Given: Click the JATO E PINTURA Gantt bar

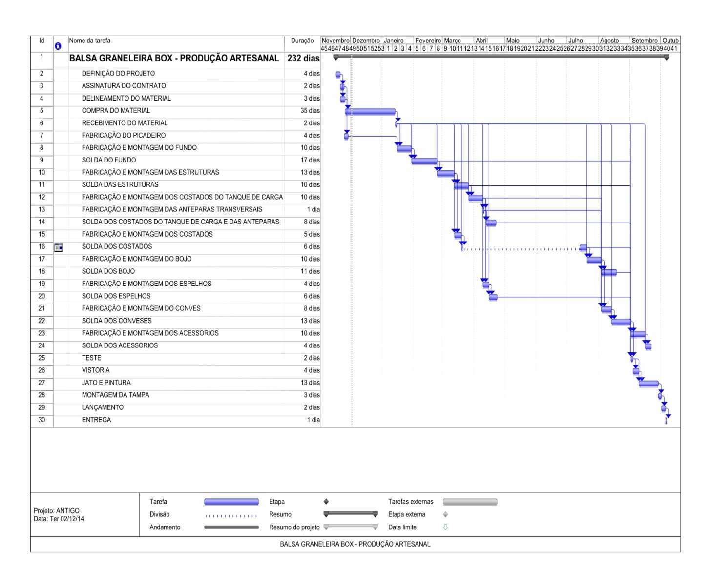Looking at the screenshot, I should coord(648,384).
